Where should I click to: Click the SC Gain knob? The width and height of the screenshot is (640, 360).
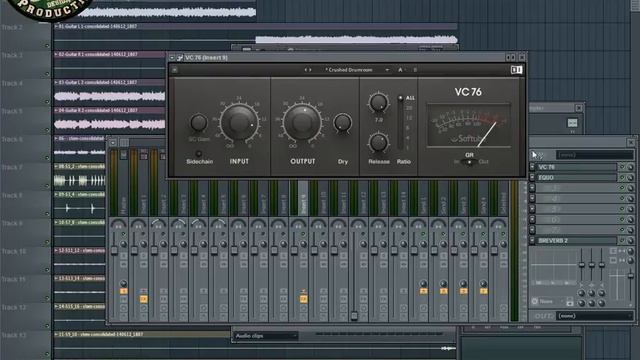tap(199, 122)
